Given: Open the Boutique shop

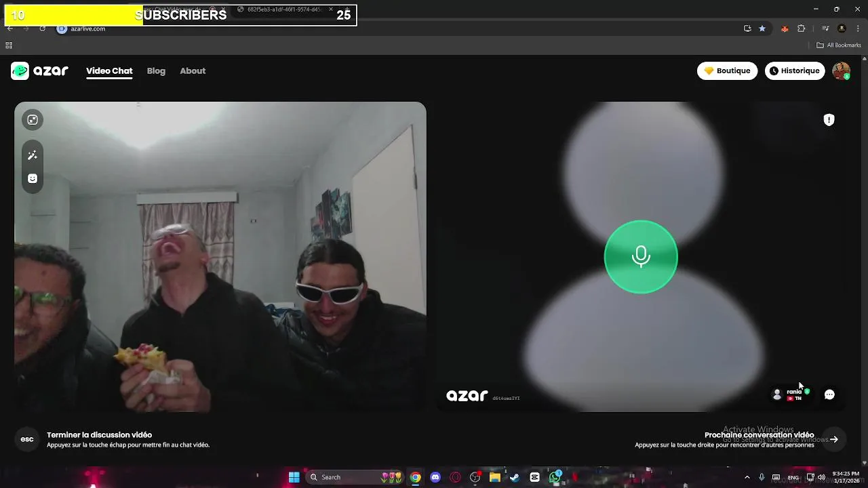Looking at the screenshot, I should point(727,70).
